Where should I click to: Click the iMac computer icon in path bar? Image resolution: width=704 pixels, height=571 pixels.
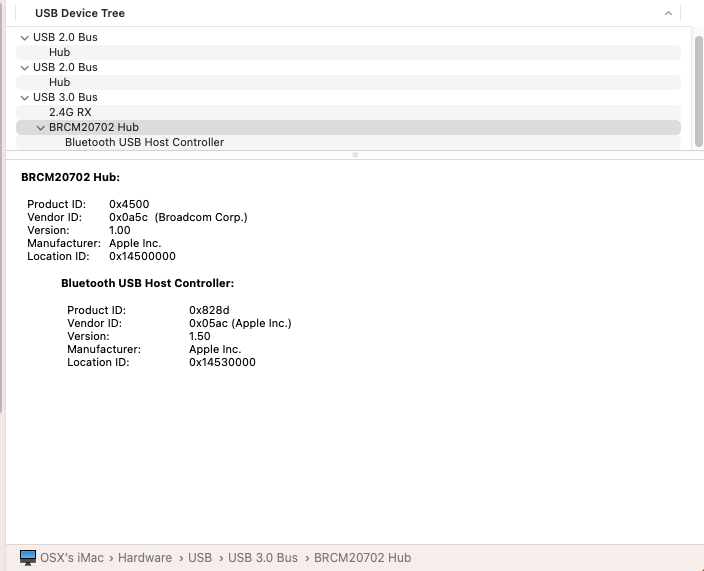click(28, 558)
